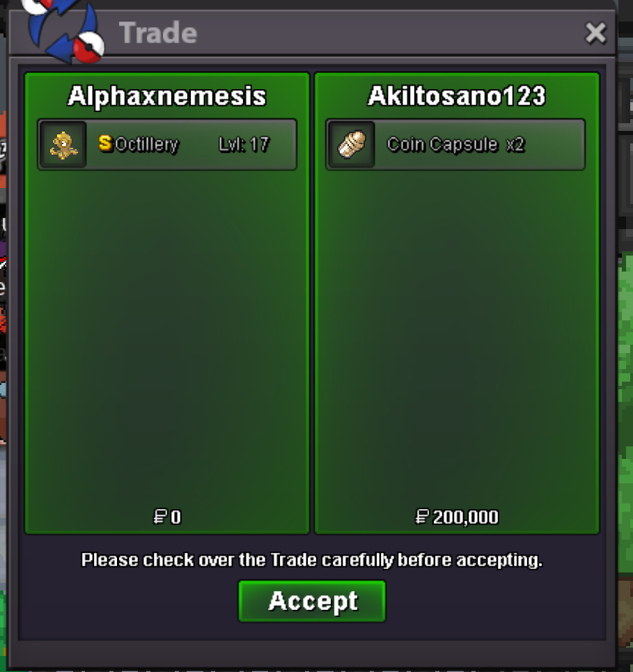Click the empty area in Alphaxnemesis's offer panel
Screen dimensions: 633x672
[x=167, y=334]
